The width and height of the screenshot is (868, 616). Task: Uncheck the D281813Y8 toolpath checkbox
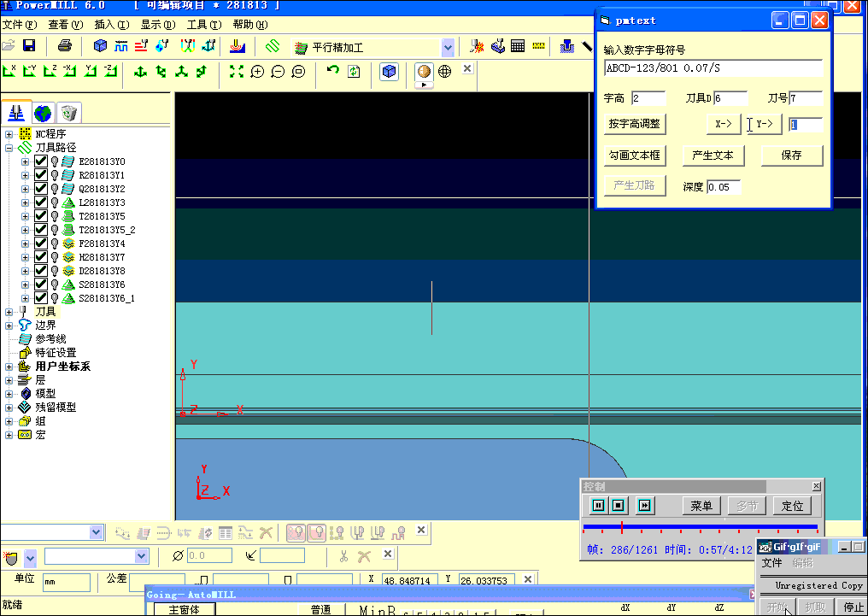point(41,271)
